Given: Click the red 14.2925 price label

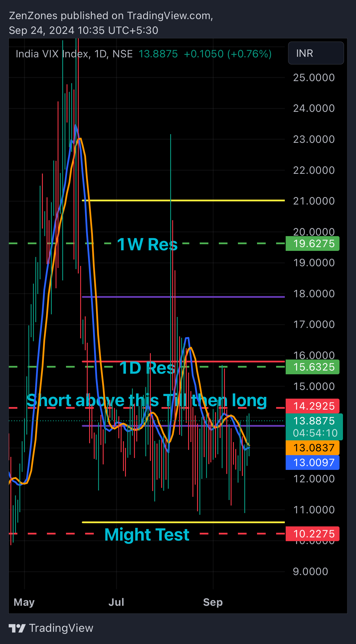Looking at the screenshot, I should pyautogui.click(x=313, y=406).
